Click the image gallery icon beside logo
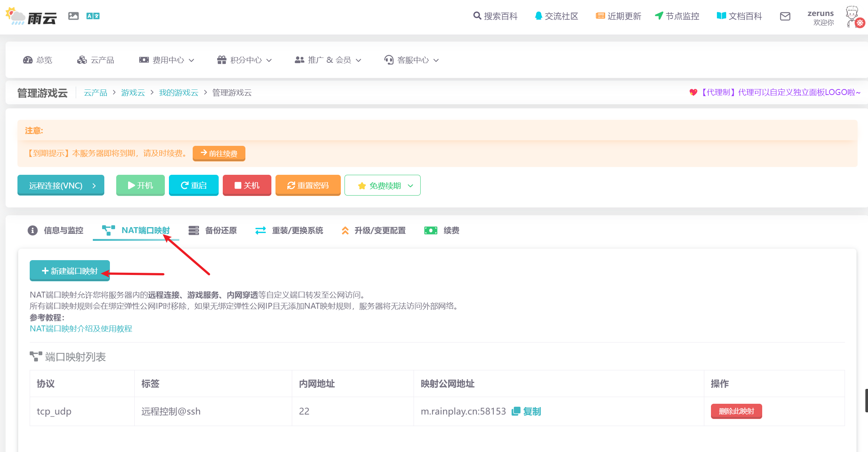 pos(74,16)
